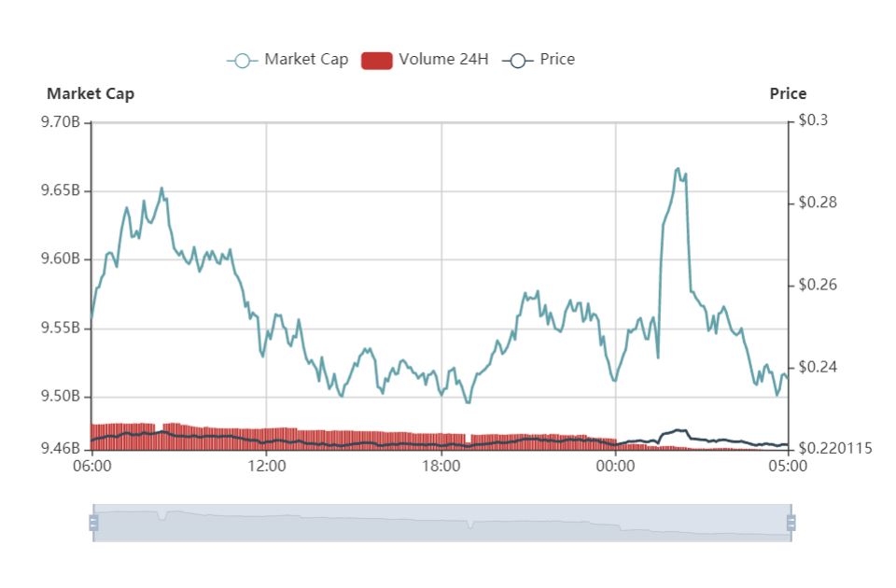Screen dimensions: 896x588
Task: Hide the Volume 24H series via legend label
Action: pyautogui.click(x=443, y=60)
